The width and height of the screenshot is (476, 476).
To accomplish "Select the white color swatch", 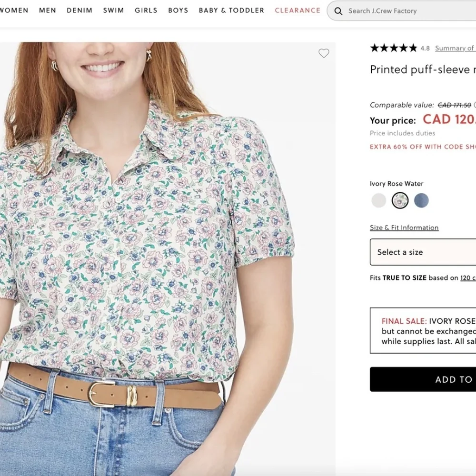I will [x=378, y=200].
